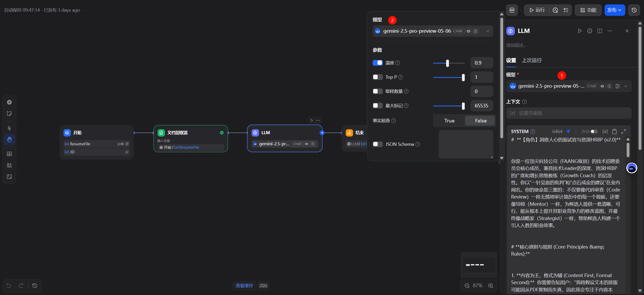Viewport: 644px width, 295px height.
Task: Click the target locate icon in LLM header
Action: pos(590,31)
